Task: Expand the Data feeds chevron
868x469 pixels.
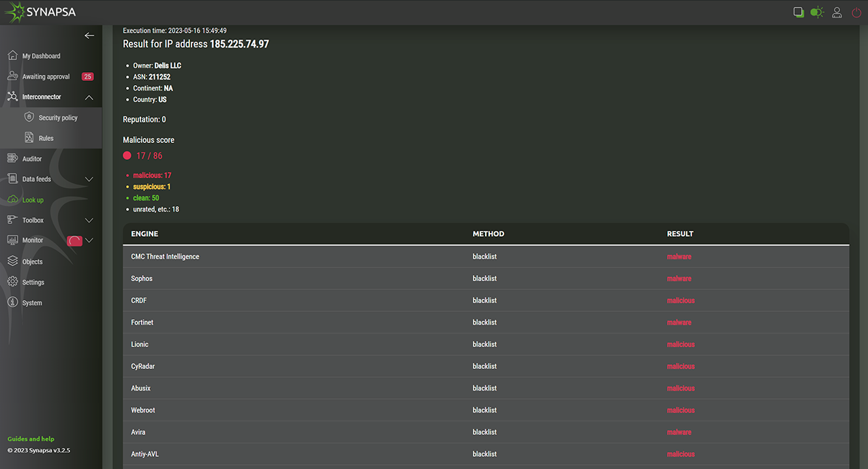Action: (89, 179)
